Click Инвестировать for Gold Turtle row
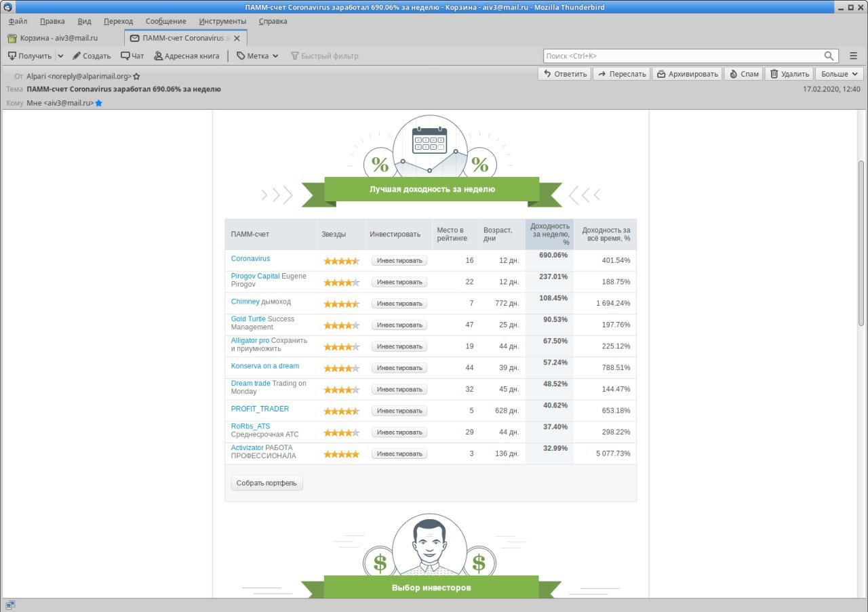868x612 pixels. point(399,325)
